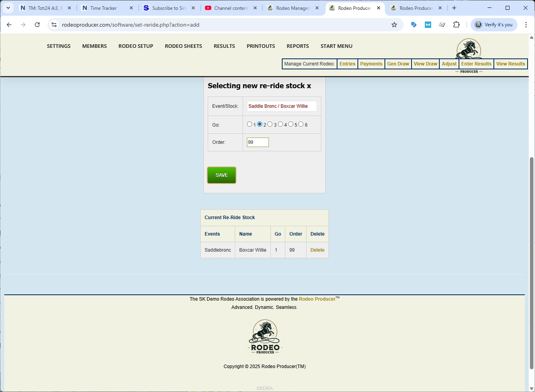The width and height of the screenshot is (535, 392).
Task: Open the tab search chevron
Action: pos(8,7)
